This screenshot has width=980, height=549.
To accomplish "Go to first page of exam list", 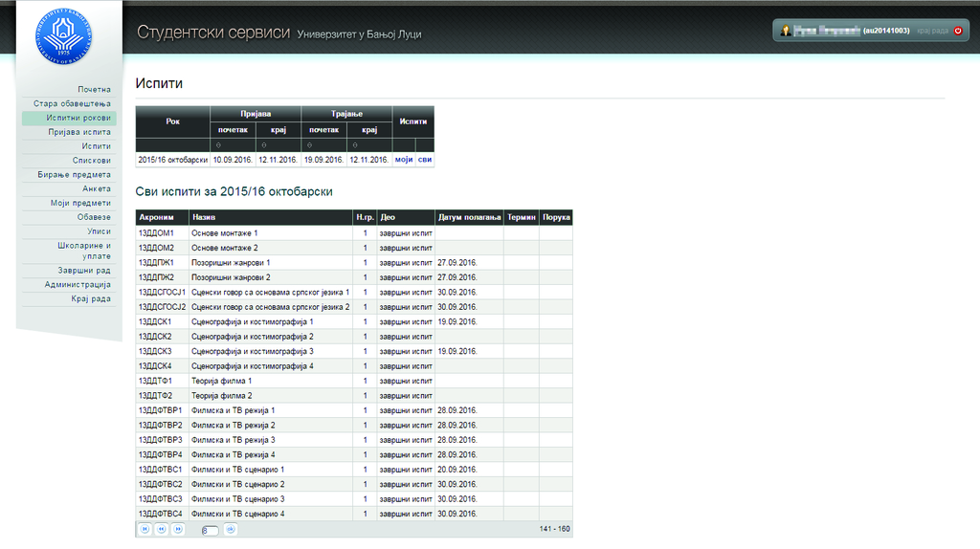I will tap(145, 529).
